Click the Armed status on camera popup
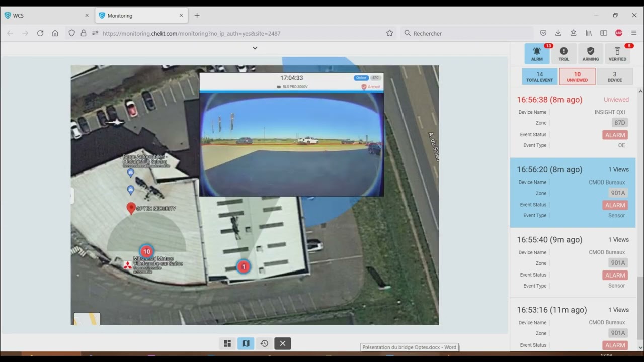Screen dimensions: 644x362 pos(371,87)
